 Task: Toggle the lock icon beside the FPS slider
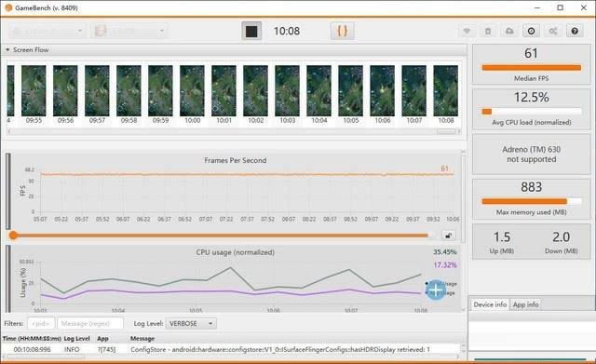click(x=449, y=236)
